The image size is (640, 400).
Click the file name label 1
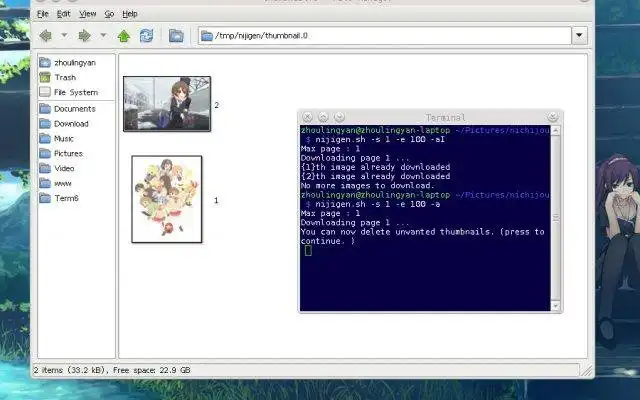tap(216, 200)
